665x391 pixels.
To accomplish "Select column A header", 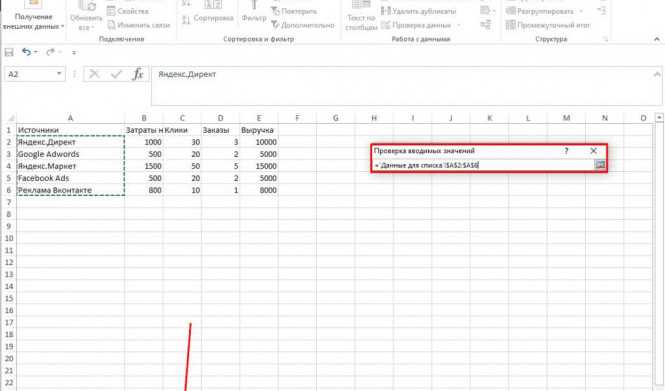I will 70,118.
